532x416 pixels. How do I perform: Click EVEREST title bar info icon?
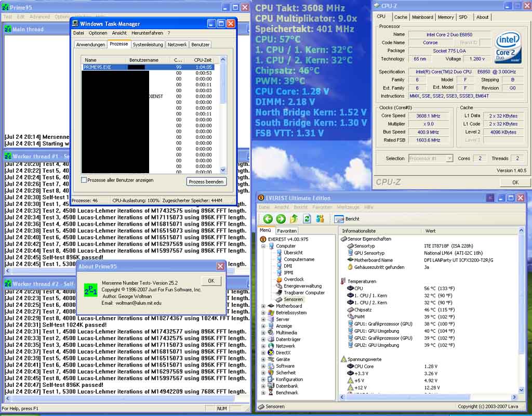coord(261,198)
